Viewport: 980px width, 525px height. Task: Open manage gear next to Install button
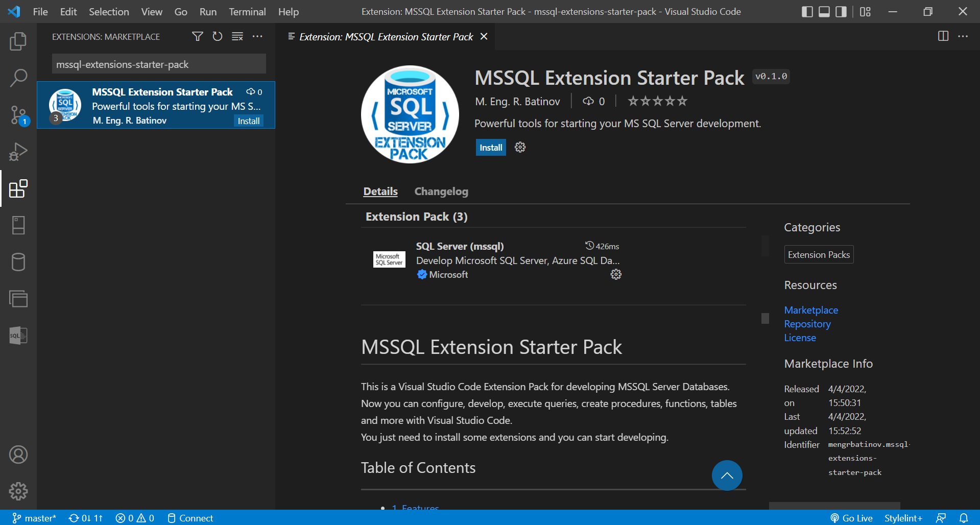point(520,147)
